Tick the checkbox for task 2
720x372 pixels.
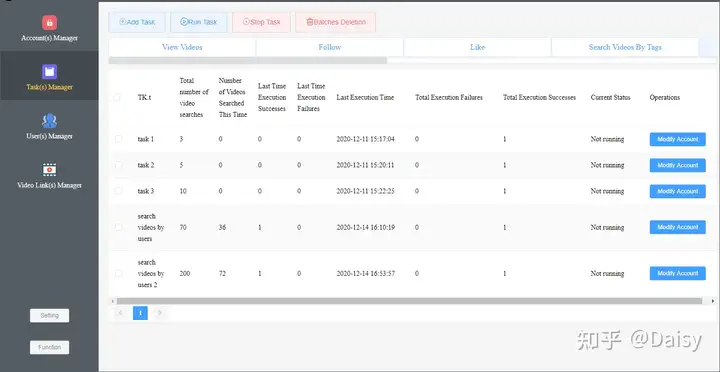[118, 165]
